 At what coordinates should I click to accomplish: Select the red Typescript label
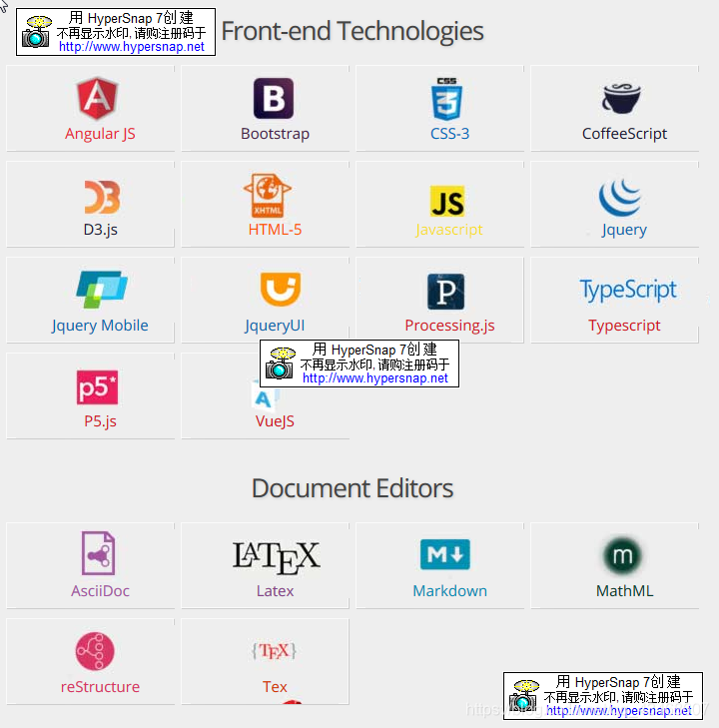click(624, 326)
